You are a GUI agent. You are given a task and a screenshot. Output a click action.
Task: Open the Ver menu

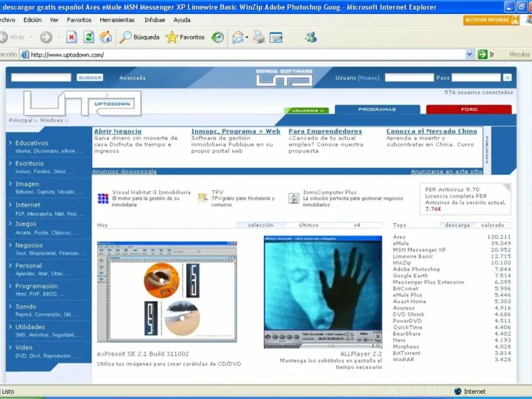point(54,20)
